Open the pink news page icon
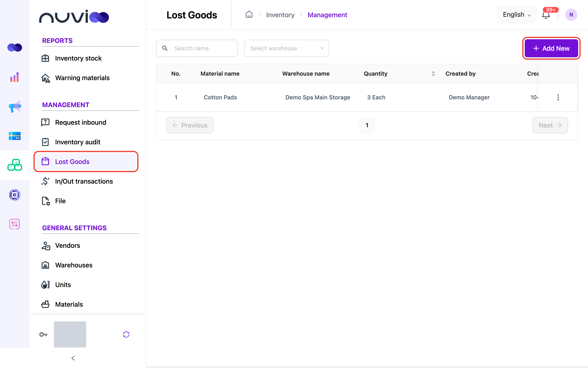The width and height of the screenshot is (588, 368). click(x=14, y=224)
